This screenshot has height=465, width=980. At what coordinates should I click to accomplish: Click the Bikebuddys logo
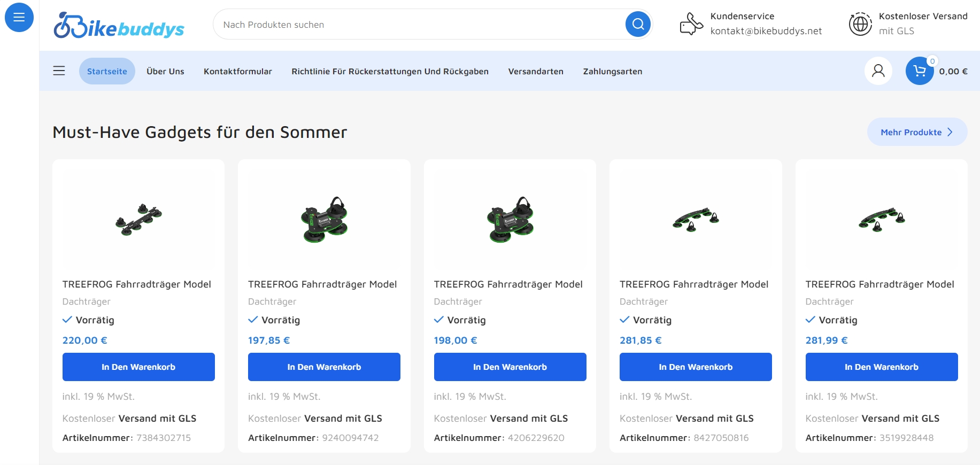tap(119, 25)
